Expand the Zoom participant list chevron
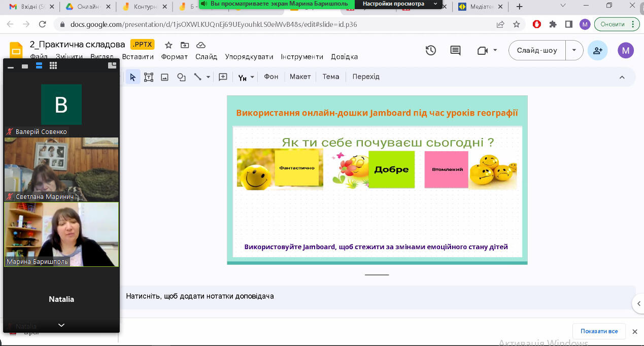The image size is (644, 346). click(61, 325)
